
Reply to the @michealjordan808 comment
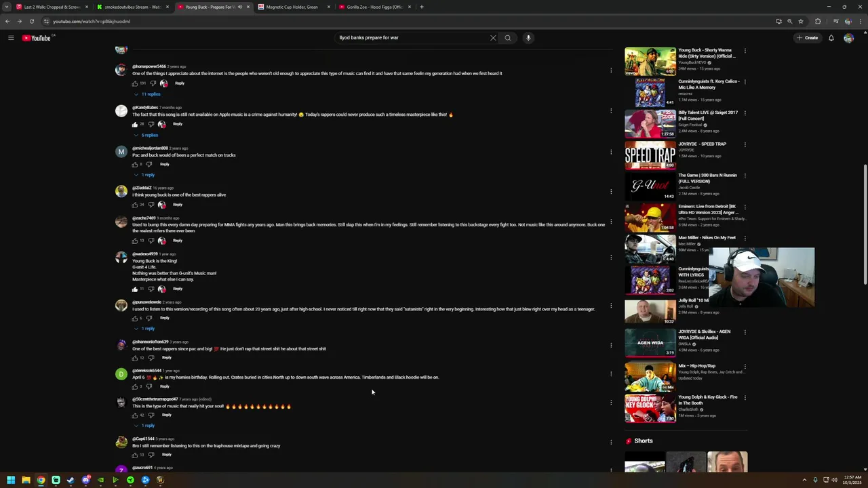coord(165,164)
